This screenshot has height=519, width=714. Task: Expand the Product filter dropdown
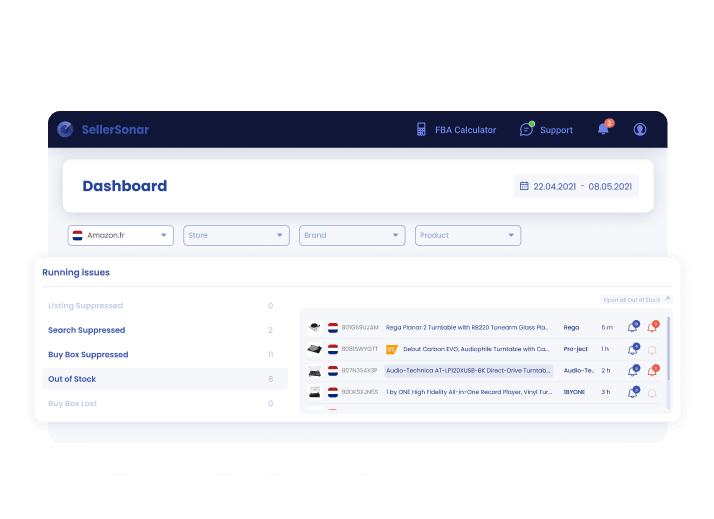[x=468, y=235]
